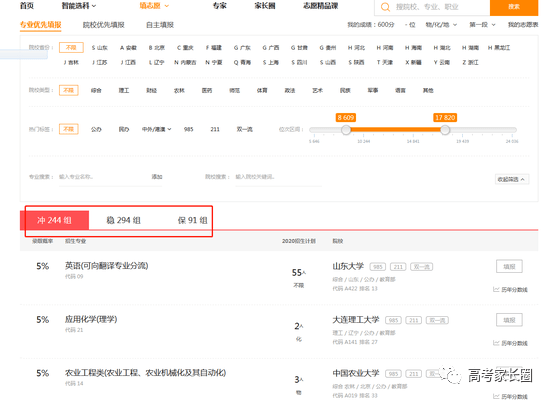Viewport: 550px width, 400px height.
Task: Click the 985 tag beside 山东大学
Action: click(x=377, y=267)
